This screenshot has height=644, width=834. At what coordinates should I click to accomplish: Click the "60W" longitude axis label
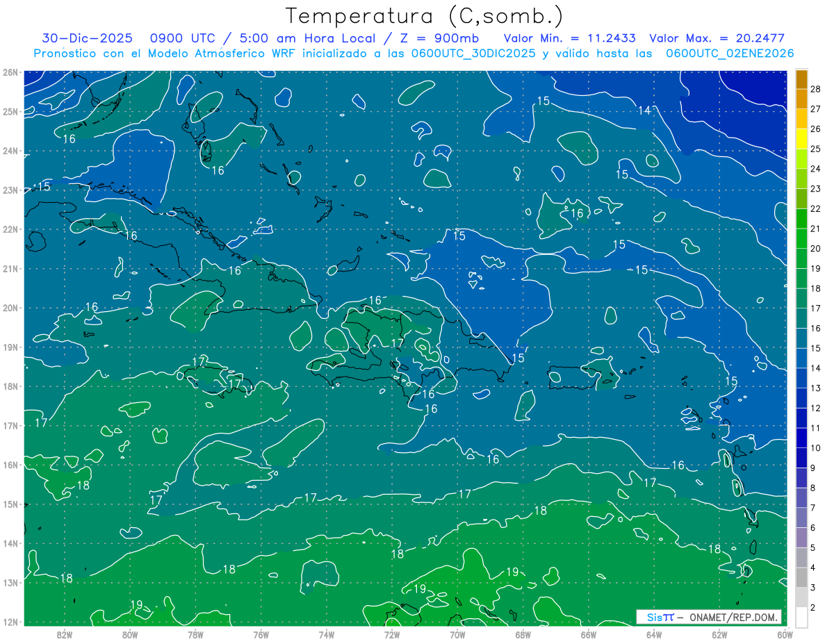click(x=785, y=634)
